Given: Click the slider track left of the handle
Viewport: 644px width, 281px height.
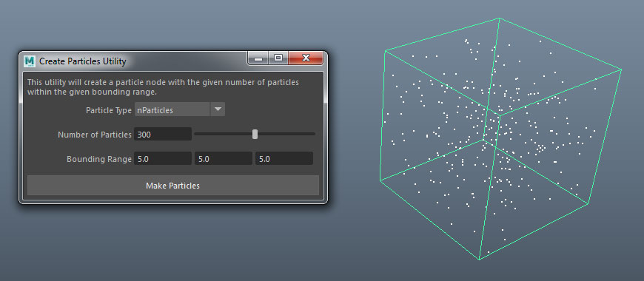Looking at the screenshot, I should pyautogui.click(x=223, y=134).
